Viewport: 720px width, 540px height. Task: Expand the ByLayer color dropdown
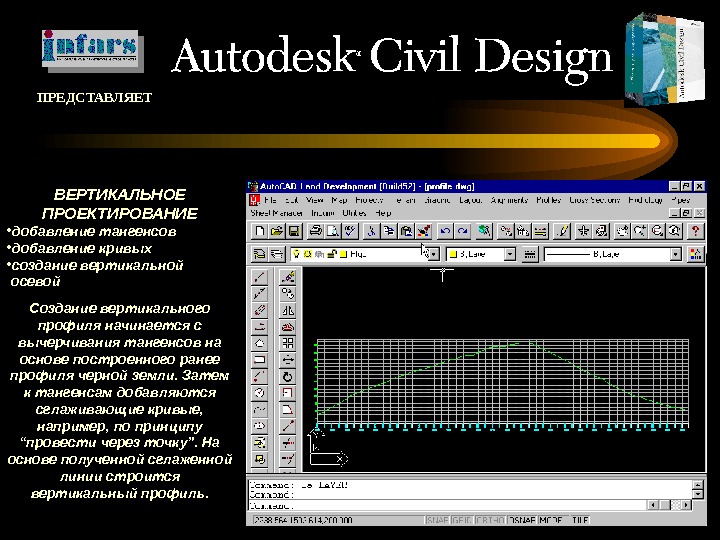click(510, 254)
